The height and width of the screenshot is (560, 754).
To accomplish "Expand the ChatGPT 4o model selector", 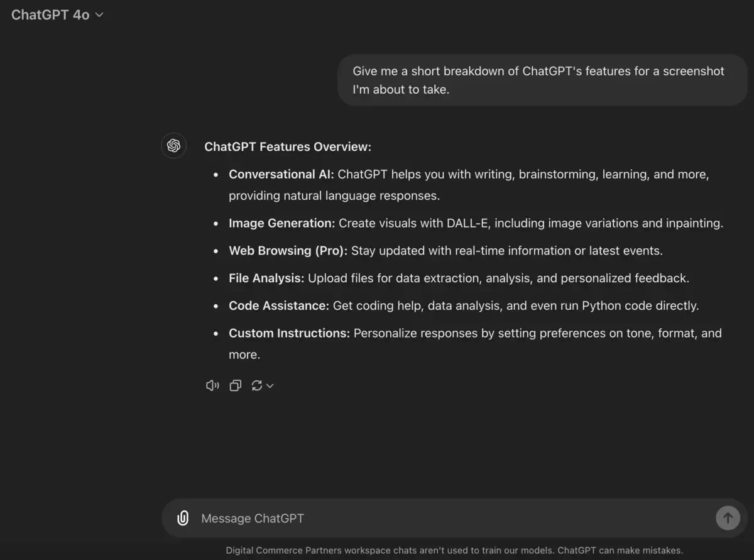I will [57, 14].
